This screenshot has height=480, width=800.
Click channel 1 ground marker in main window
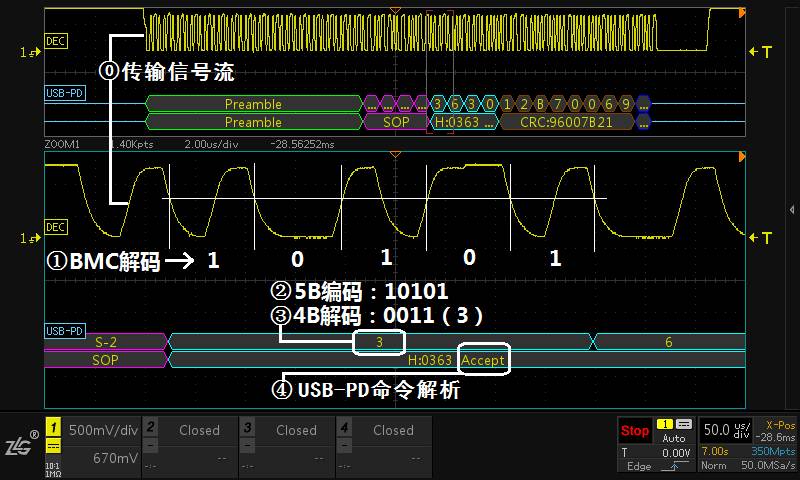30,52
